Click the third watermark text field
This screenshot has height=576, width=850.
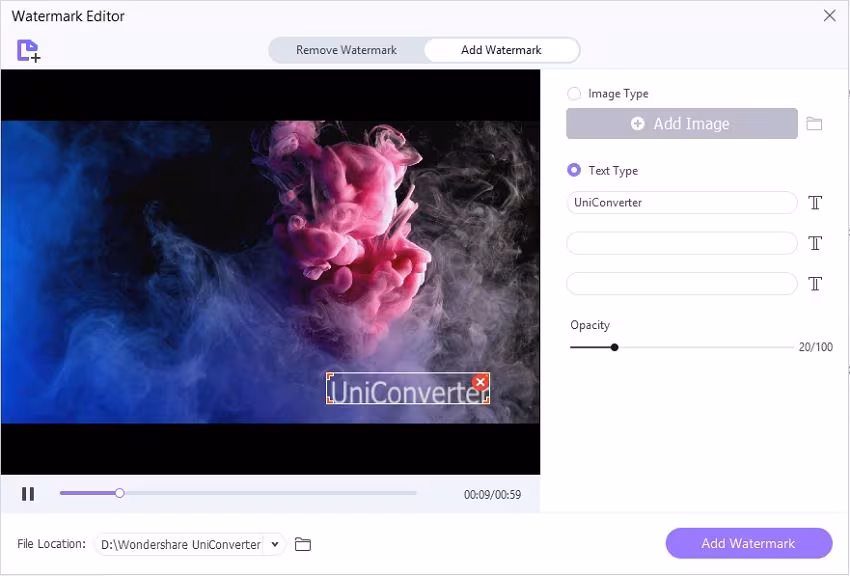[x=682, y=283]
